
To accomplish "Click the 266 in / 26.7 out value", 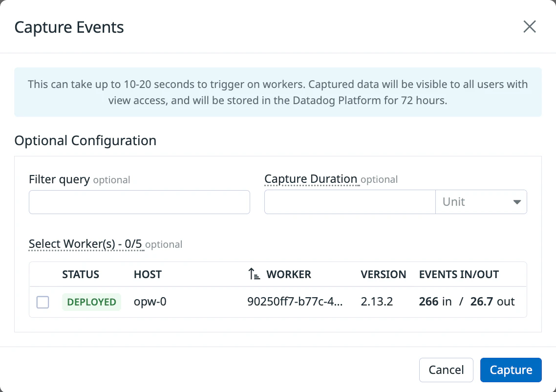I will [x=467, y=302].
